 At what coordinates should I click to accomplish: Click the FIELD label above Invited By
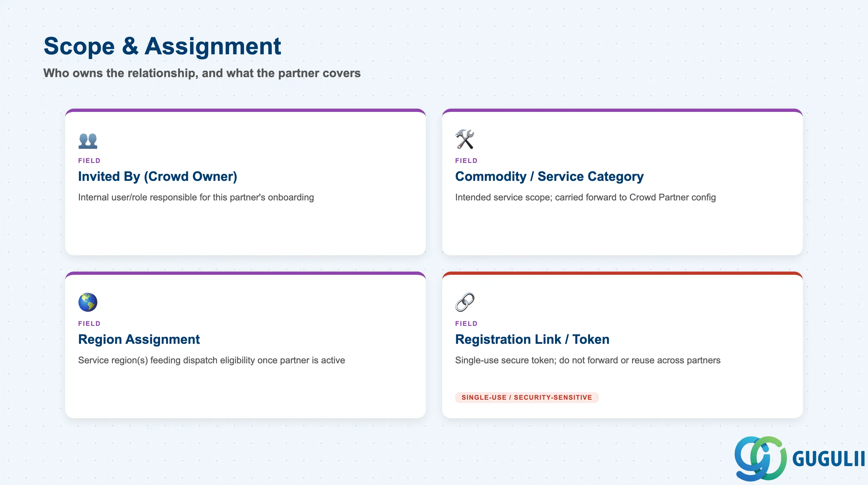coord(89,160)
